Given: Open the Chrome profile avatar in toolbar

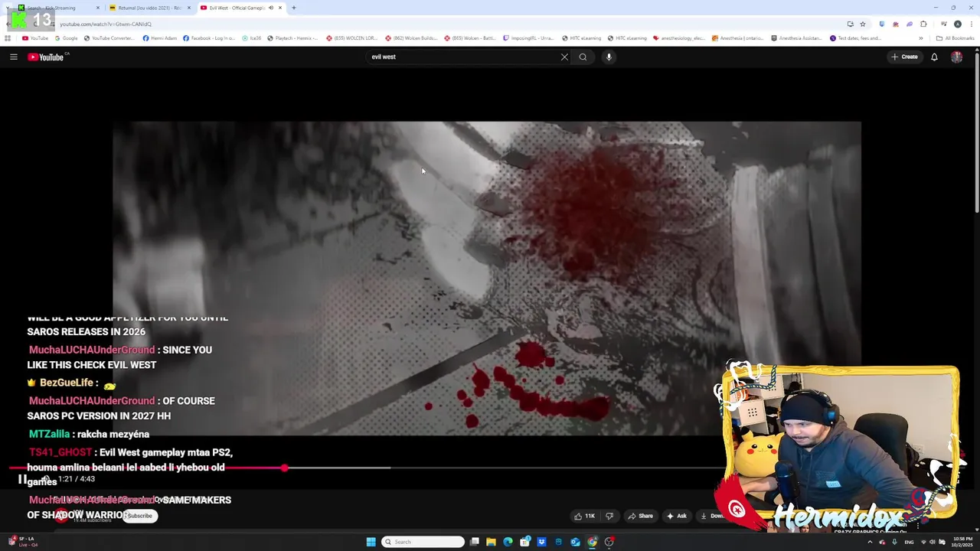Looking at the screenshot, I should (958, 24).
